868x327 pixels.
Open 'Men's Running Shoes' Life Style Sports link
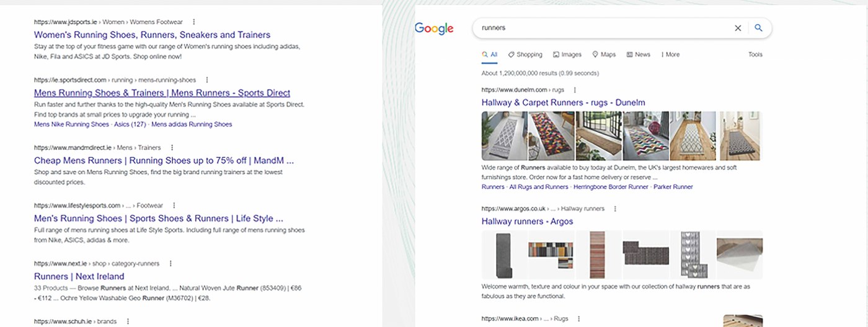[159, 219]
